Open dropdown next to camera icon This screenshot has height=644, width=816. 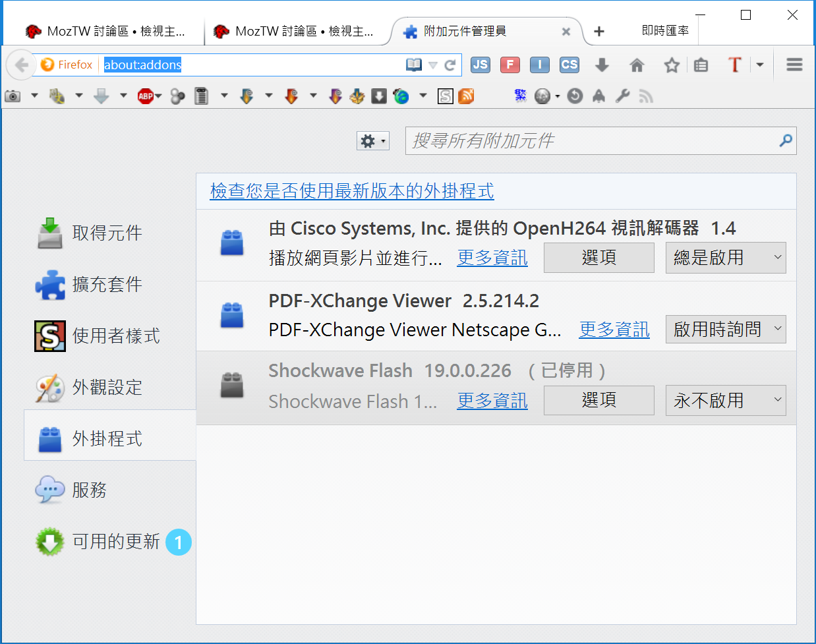[34, 96]
